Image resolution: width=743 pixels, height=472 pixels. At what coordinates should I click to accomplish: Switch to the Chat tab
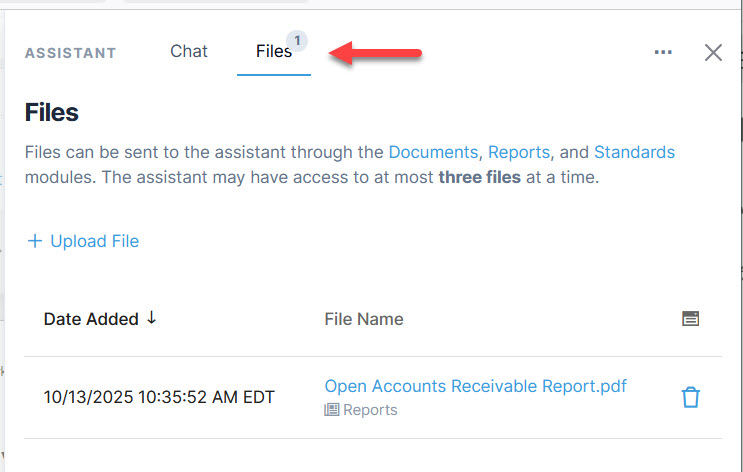pos(189,52)
